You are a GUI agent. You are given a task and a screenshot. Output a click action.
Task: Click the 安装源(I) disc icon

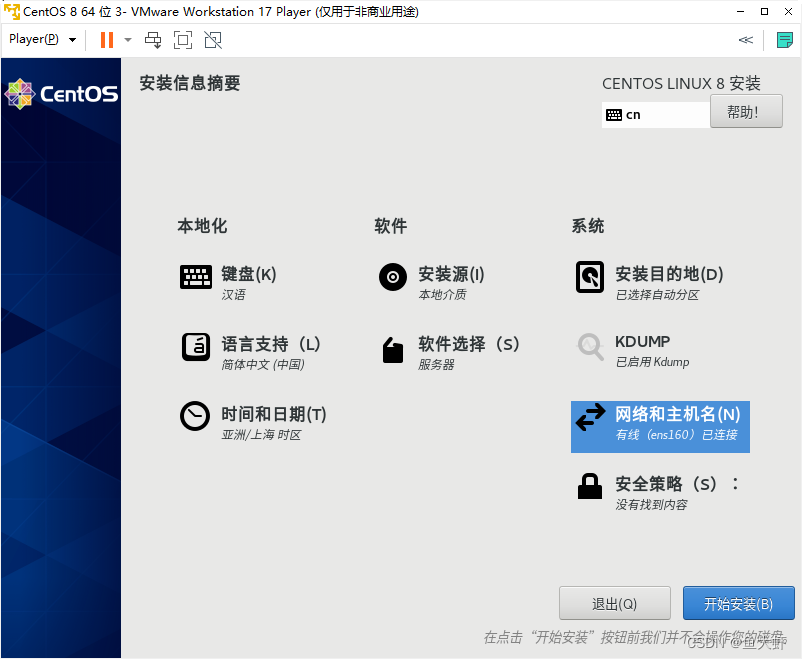[x=393, y=277]
